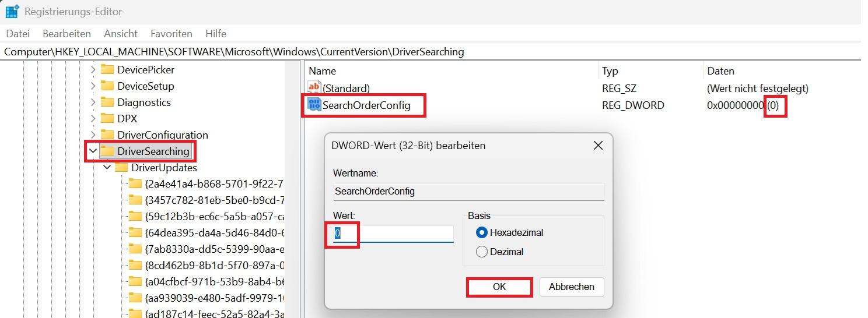Click the DriverUpdates folder icon
This screenshot has height=318, width=868.
coord(121,167)
